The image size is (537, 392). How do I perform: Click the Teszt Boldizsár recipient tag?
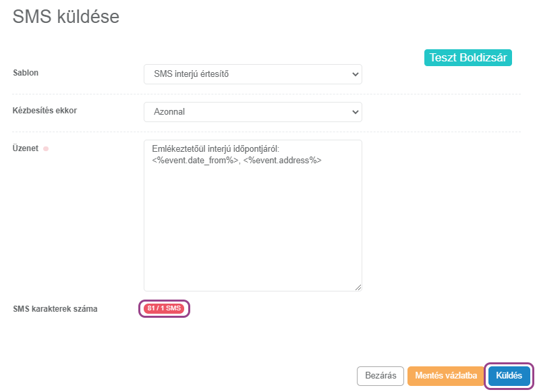click(x=468, y=57)
